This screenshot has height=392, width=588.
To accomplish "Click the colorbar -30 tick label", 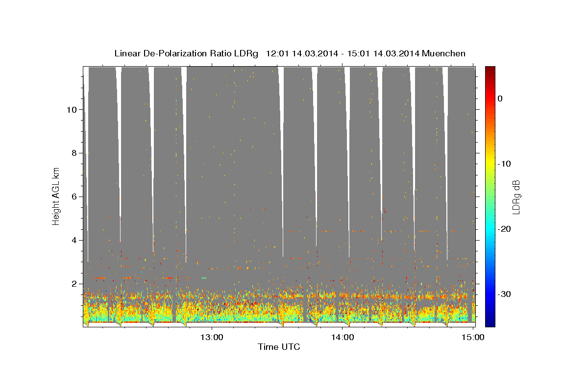I will (x=504, y=294).
